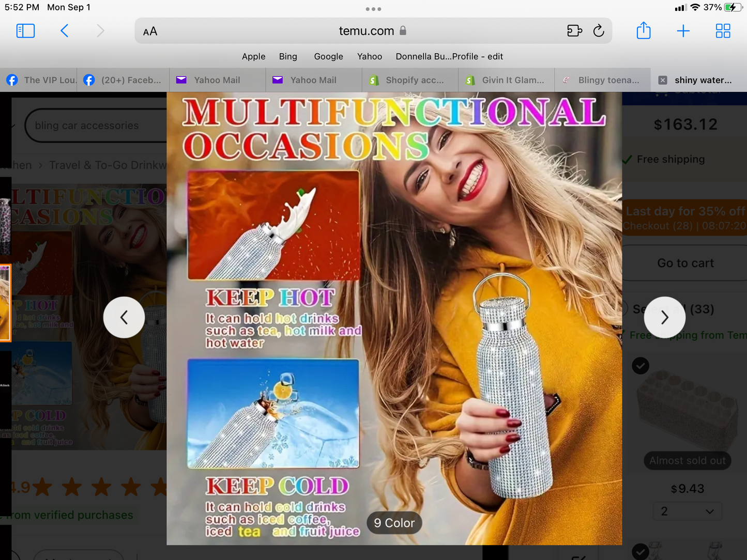
Task: Go back to the previous page
Action: [x=65, y=31]
